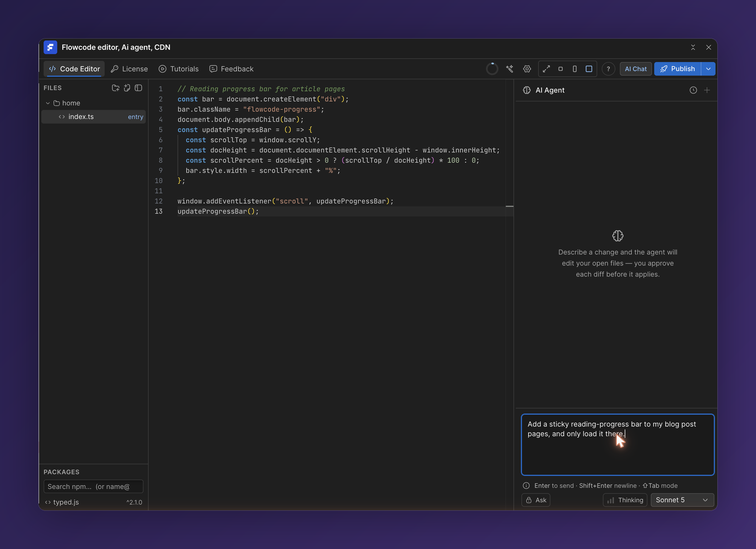Expand the Publish options dropdown arrow
This screenshot has width=756, height=549.
click(708, 69)
